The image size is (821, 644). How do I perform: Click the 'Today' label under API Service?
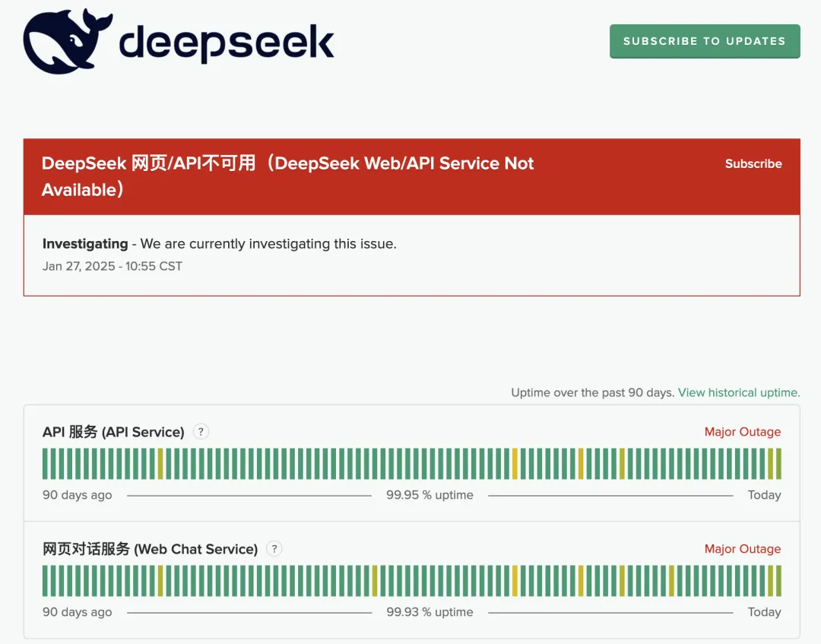tap(765, 495)
